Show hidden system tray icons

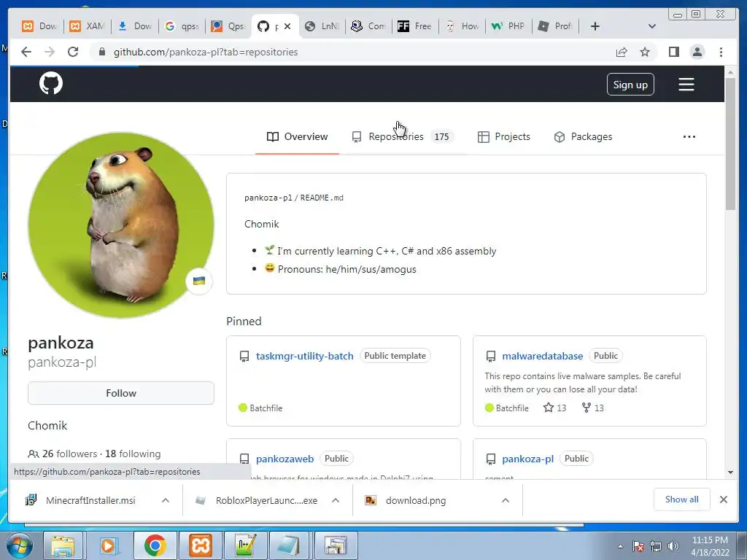(620, 546)
